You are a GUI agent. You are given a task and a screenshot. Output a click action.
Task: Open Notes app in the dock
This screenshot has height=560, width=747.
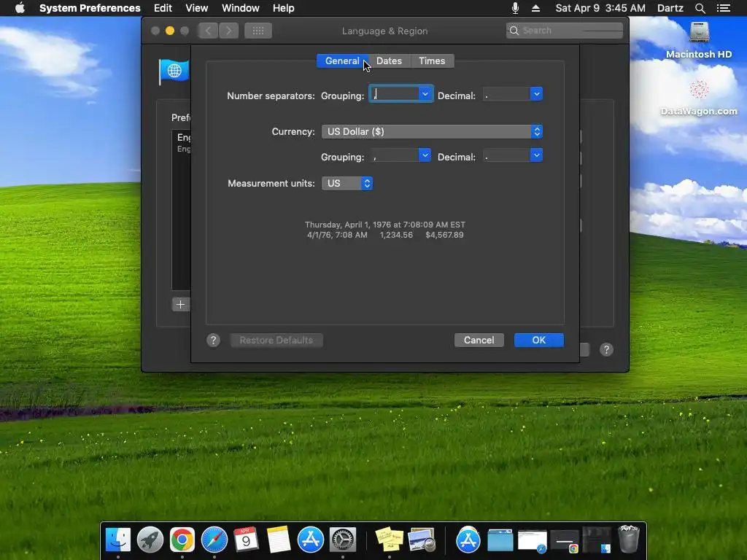[279, 540]
